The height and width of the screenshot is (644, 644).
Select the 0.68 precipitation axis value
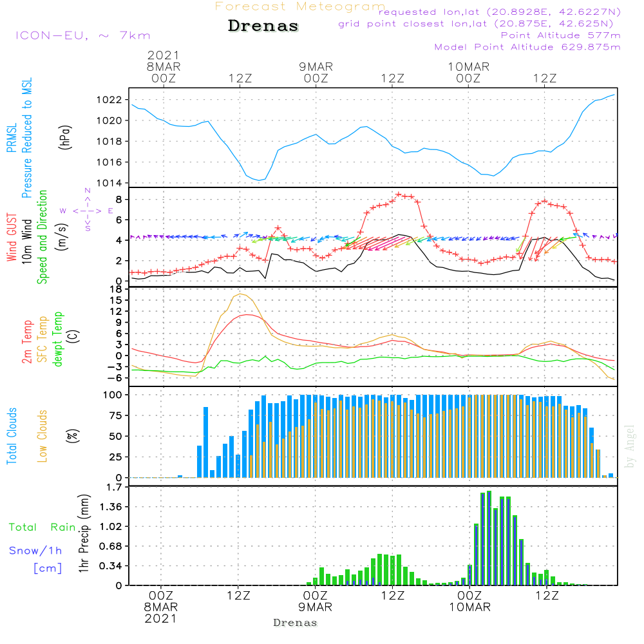[111, 547]
